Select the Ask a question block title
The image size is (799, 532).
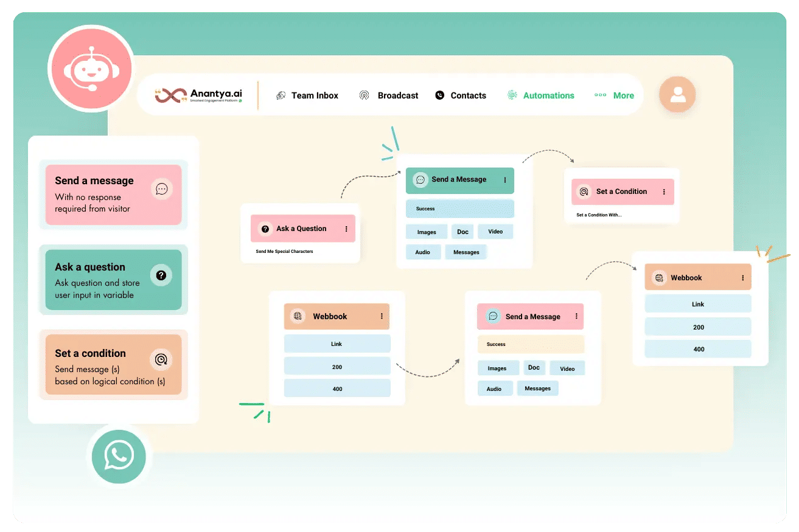point(90,267)
